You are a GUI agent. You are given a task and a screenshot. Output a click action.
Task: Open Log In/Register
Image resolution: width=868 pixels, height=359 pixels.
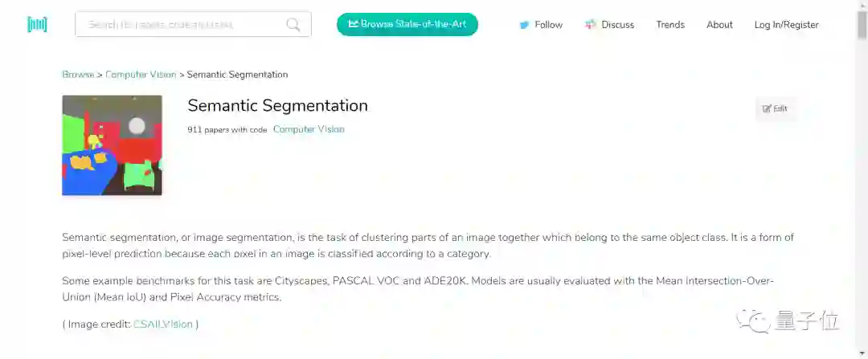pyautogui.click(x=786, y=25)
